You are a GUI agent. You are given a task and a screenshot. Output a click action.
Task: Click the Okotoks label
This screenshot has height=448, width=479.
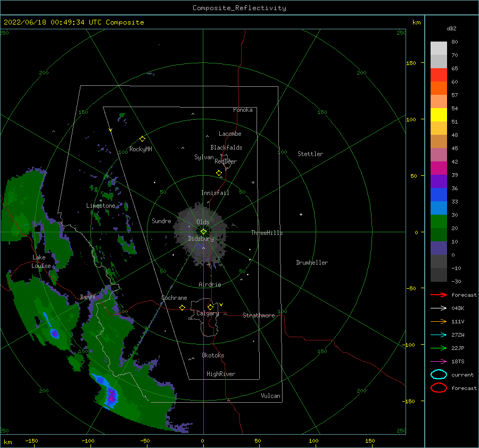point(213,355)
